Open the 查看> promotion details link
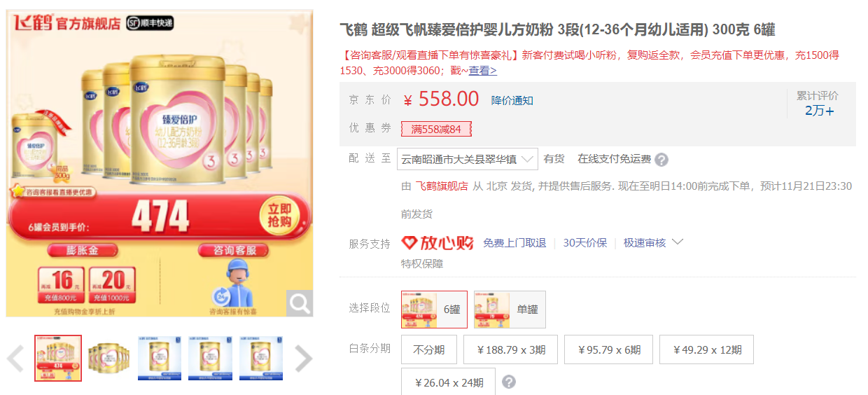The height and width of the screenshot is (395, 868). tap(483, 70)
